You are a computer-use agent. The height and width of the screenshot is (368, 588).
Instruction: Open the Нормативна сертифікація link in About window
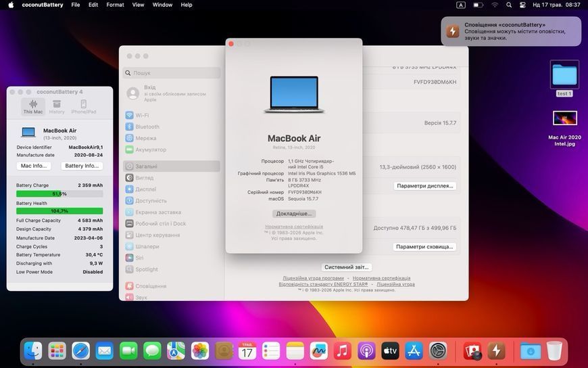coord(294,227)
